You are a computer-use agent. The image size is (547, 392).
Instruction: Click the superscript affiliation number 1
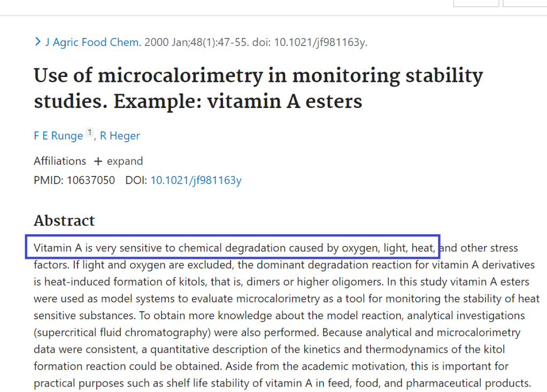pos(90,133)
